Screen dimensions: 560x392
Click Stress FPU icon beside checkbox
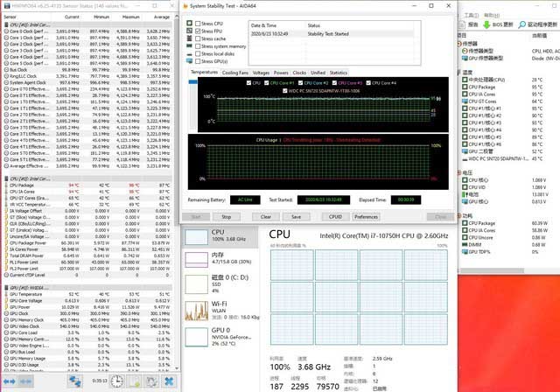(189, 31)
